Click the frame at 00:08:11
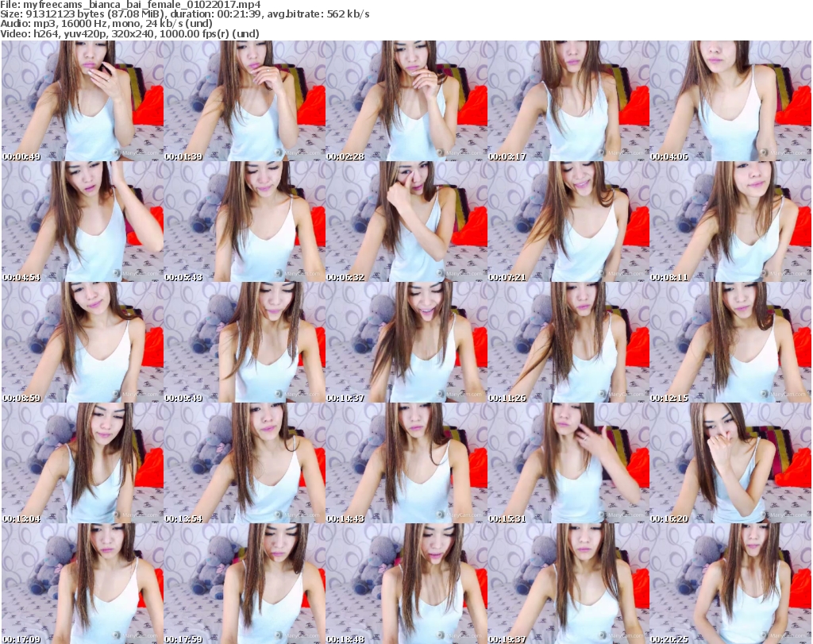This screenshot has height=644, width=813. 730,222
